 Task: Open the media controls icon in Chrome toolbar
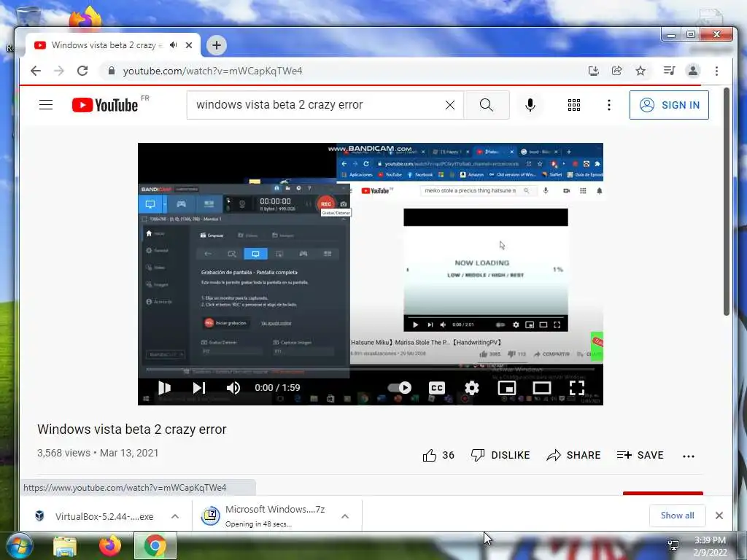[x=670, y=71]
